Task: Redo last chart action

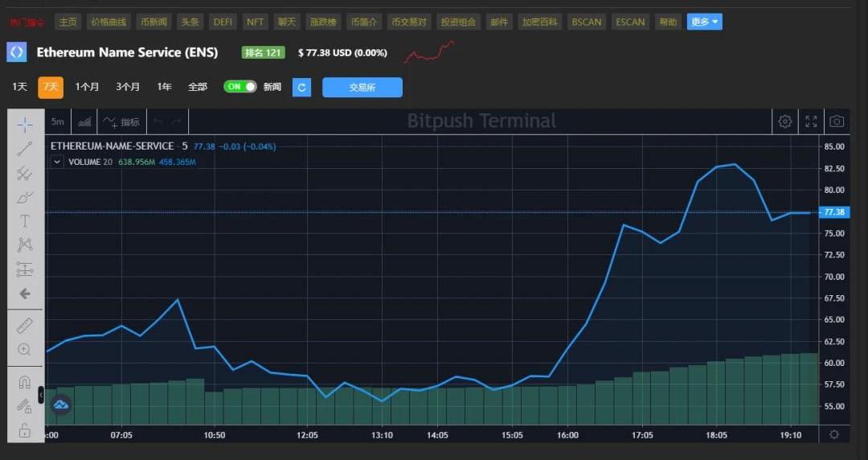Action: pyautogui.click(x=177, y=122)
